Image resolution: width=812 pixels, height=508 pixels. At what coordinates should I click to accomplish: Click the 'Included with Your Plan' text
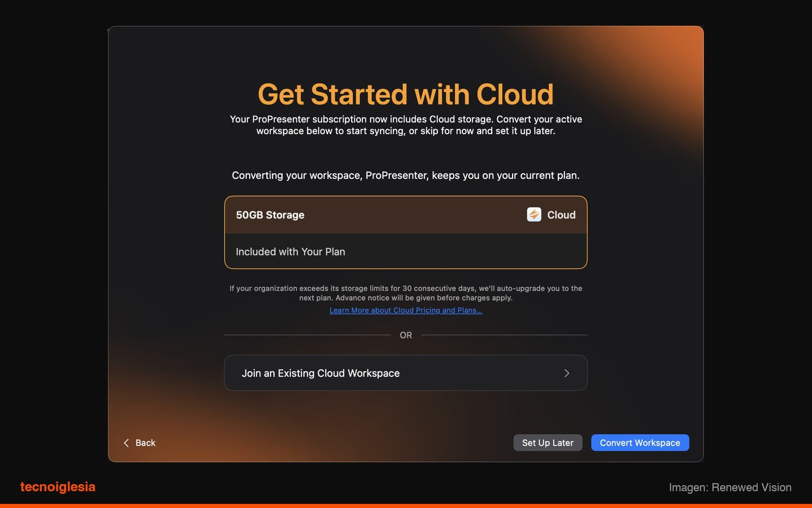coord(290,252)
